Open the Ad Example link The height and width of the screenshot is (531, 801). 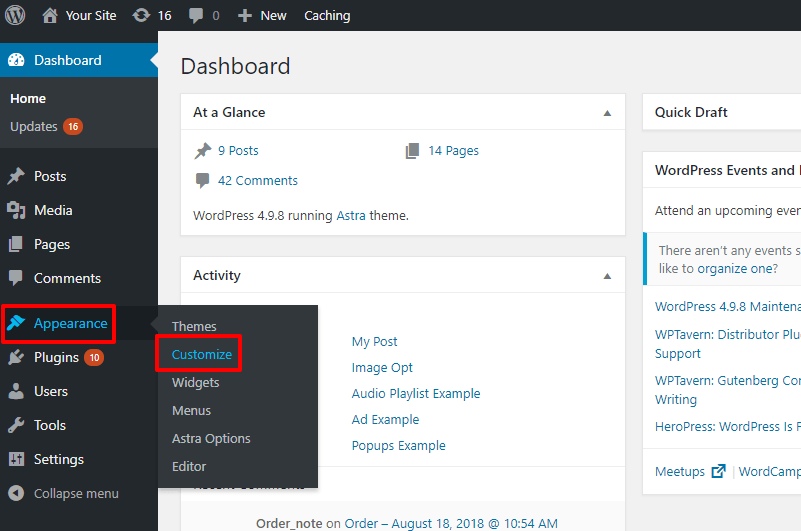(x=386, y=420)
